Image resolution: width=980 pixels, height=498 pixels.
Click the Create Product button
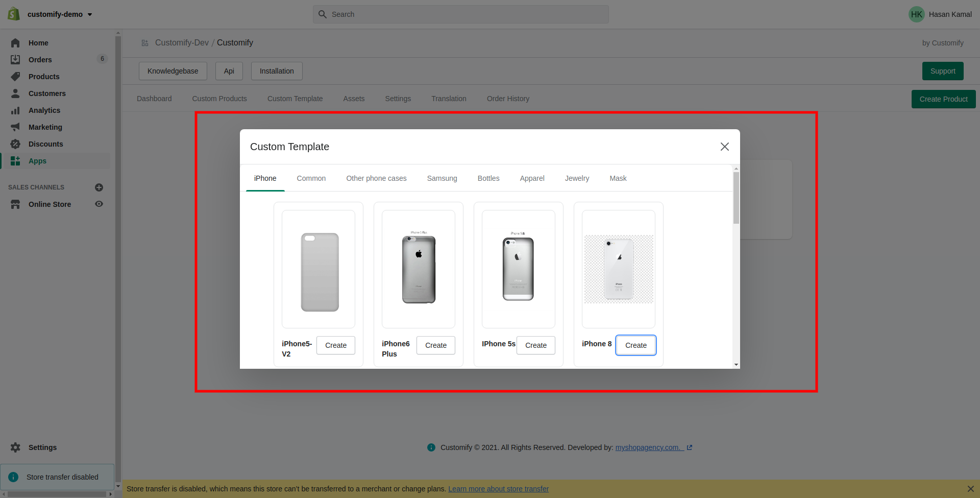(943, 99)
